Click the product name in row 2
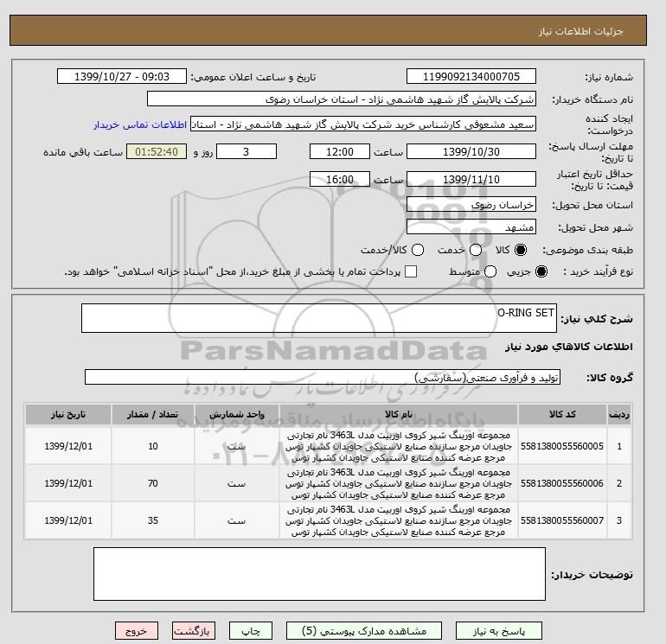Image resolution: width=666 pixels, height=644 pixels. pyautogui.click(x=399, y=483)
